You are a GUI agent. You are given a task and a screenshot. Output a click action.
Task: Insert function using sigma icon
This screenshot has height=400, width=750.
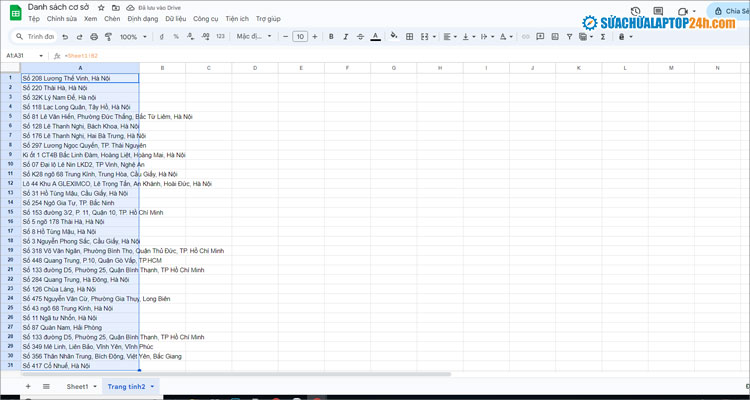click(602, 37)
